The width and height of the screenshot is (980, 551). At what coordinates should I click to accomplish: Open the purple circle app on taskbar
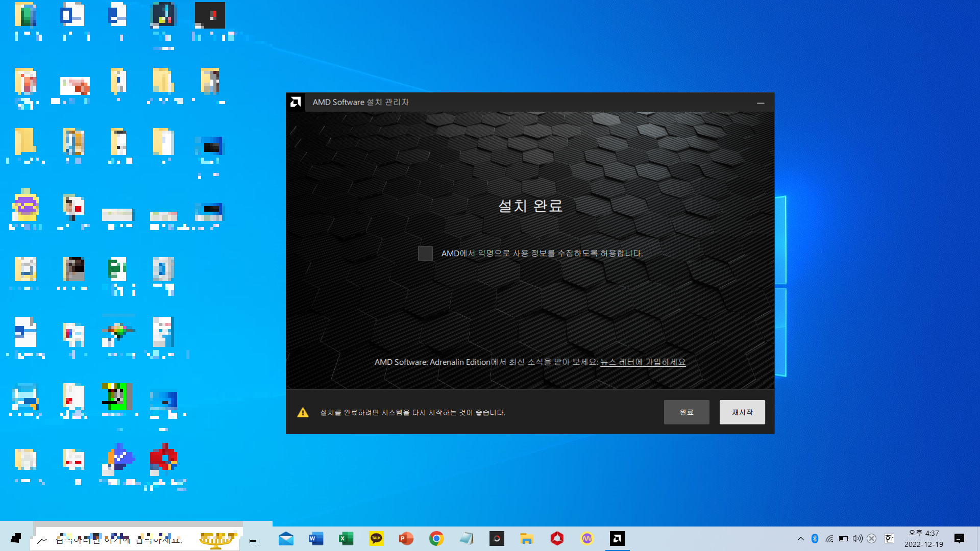[587, 539]
